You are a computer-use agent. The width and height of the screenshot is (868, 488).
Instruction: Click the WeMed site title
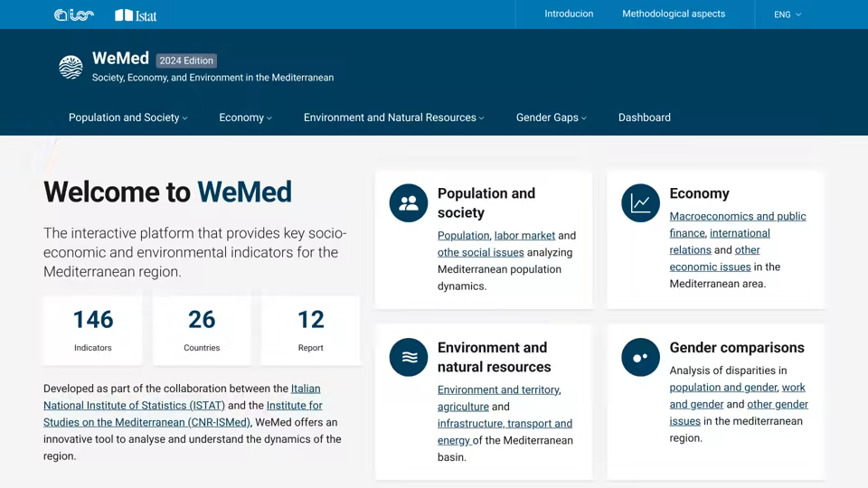click(120, 58)
